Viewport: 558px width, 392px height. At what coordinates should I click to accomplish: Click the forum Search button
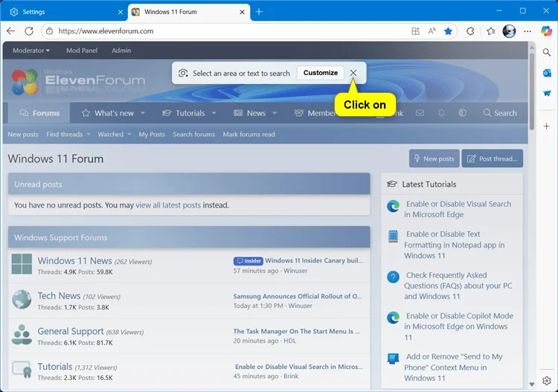500,113
